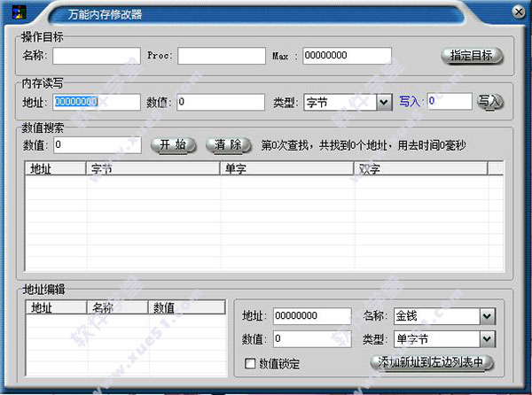Click 数值 column header in 地址编辑 list
Image resolution: width=532 pixels, height=395 pixels.
click(x=186, y=307)
